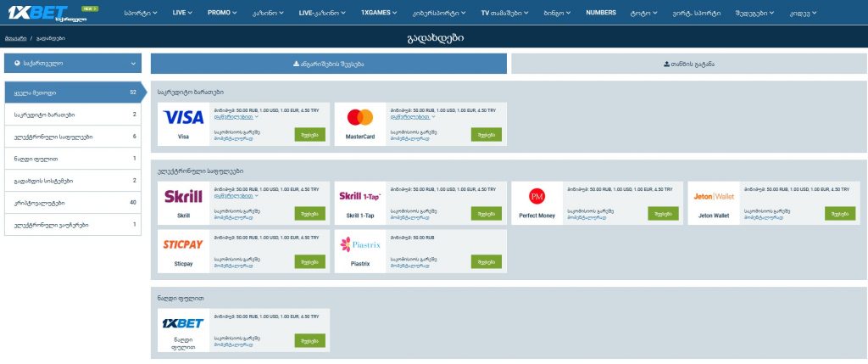Open the LIVE menu in the top navigation
The width and height of the screenshot is (868, 364).
click(x=182, y=13)
